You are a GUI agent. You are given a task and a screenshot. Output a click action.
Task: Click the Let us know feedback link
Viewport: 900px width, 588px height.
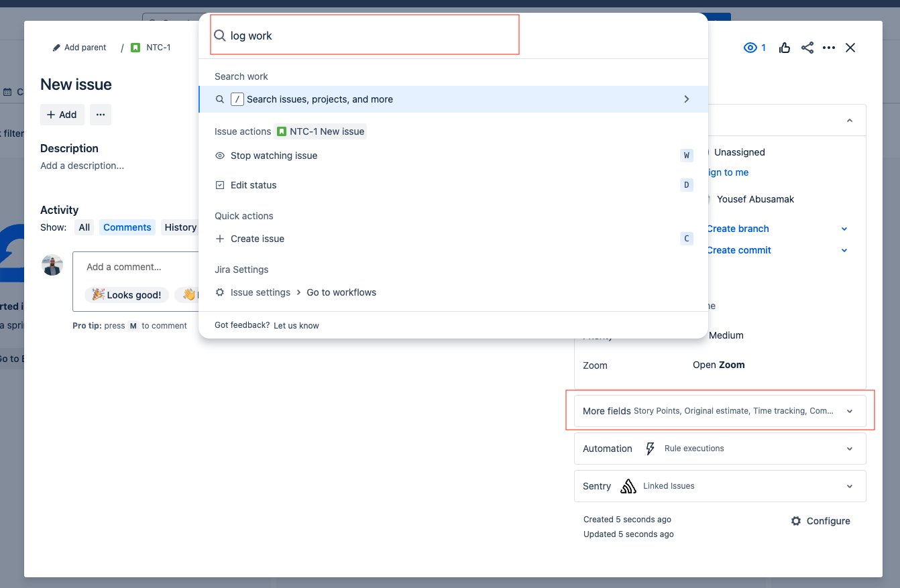[296, 325]
